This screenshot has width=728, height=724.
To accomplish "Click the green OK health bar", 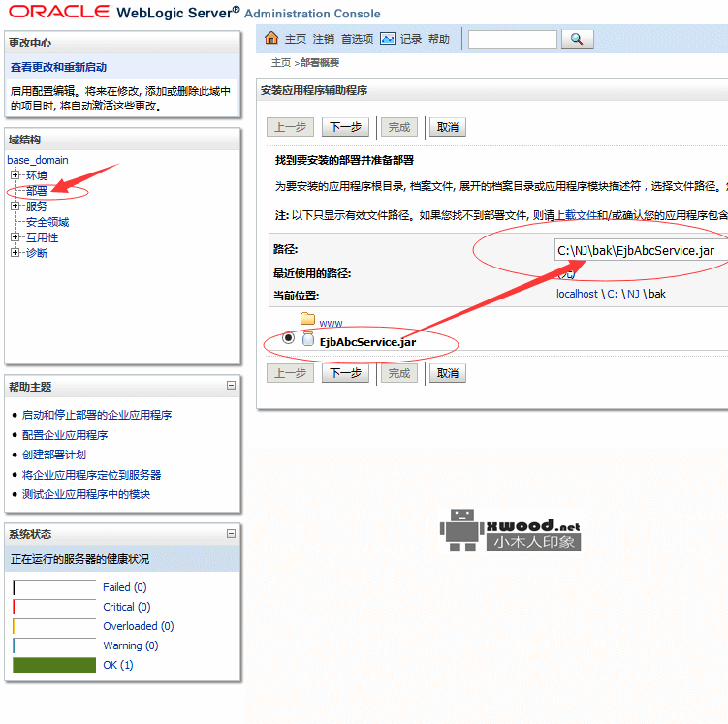I will [54, 665].
